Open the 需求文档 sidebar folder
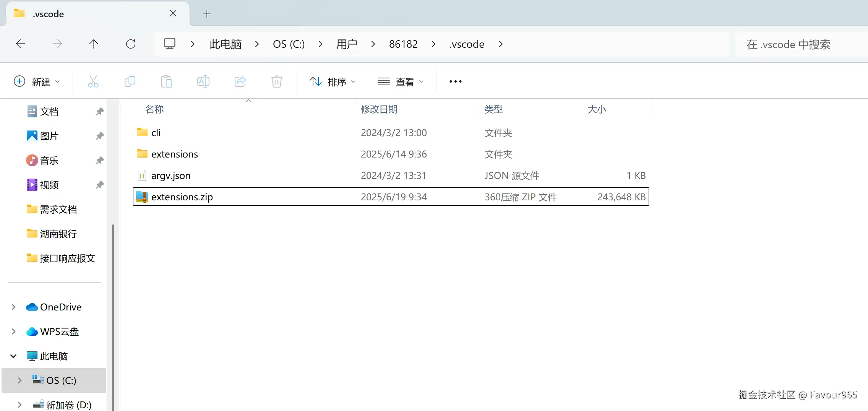The width and height of the screenshot is (868, 411). tap(58, 210)
